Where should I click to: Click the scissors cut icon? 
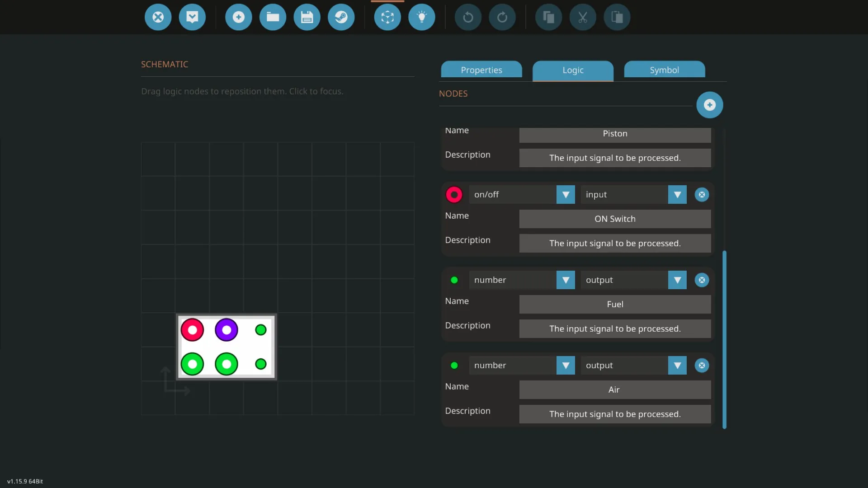tap(582, 17)
